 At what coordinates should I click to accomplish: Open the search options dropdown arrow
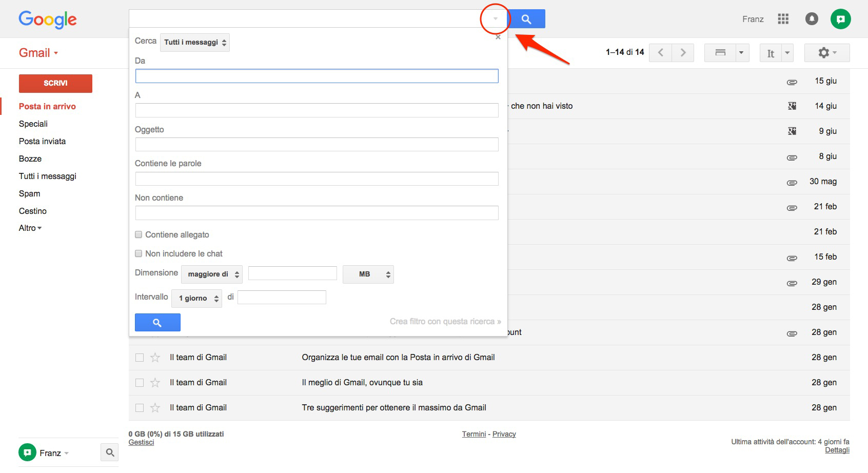[x=496, y=19]
